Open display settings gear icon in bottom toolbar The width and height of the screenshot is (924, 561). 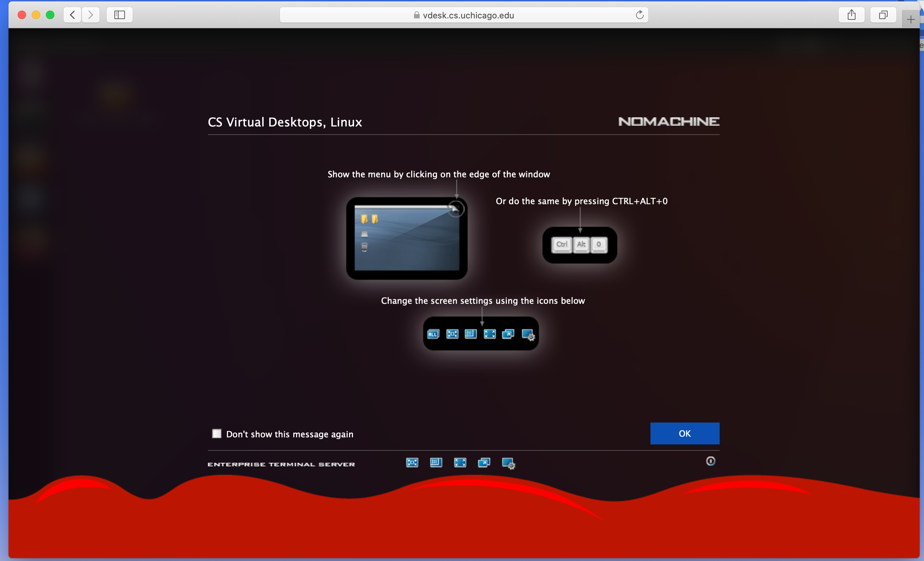click(x=508, y=463)
